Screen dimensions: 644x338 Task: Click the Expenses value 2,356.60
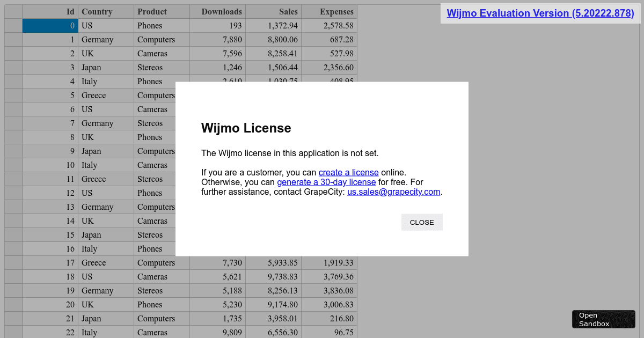click(330, 68)
